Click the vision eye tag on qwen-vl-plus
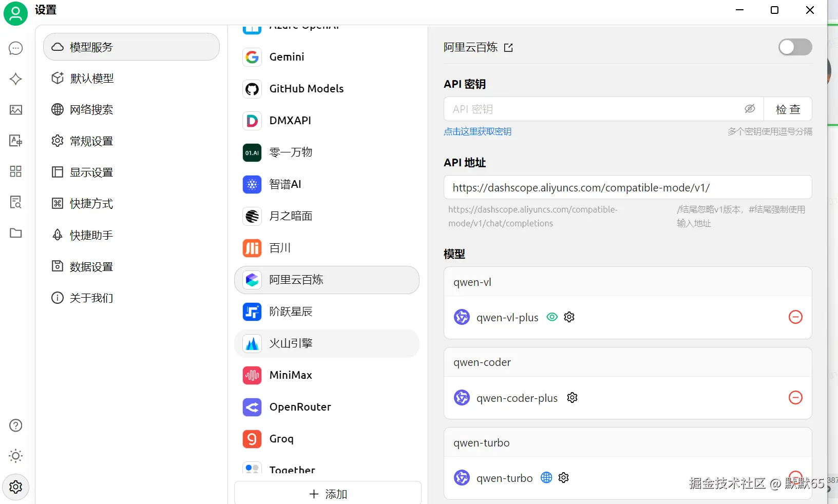This screenshot has width=838, height=504. click(x=552, y=317)
